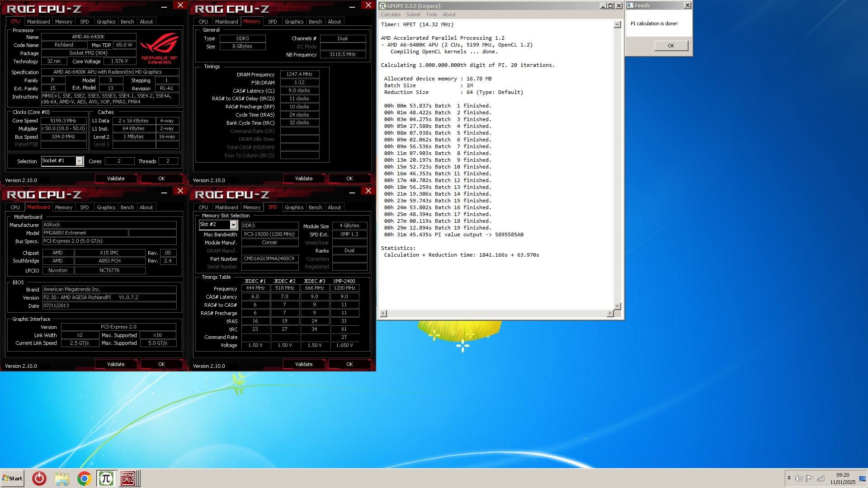This screenshot has width=868, height=488.
Task: Click the motherboard model FM2A85X Extreme6
Action: [x=85, y=233]
